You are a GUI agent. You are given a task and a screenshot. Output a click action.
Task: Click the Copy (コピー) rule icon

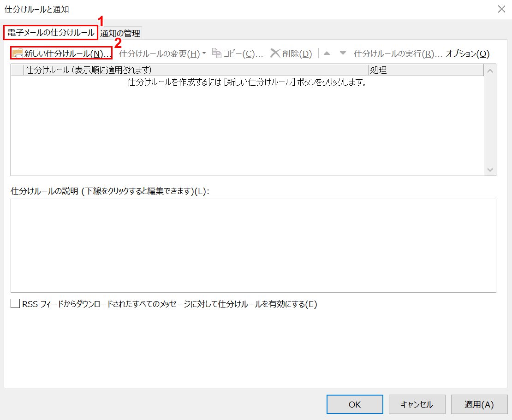pos(217,53)
